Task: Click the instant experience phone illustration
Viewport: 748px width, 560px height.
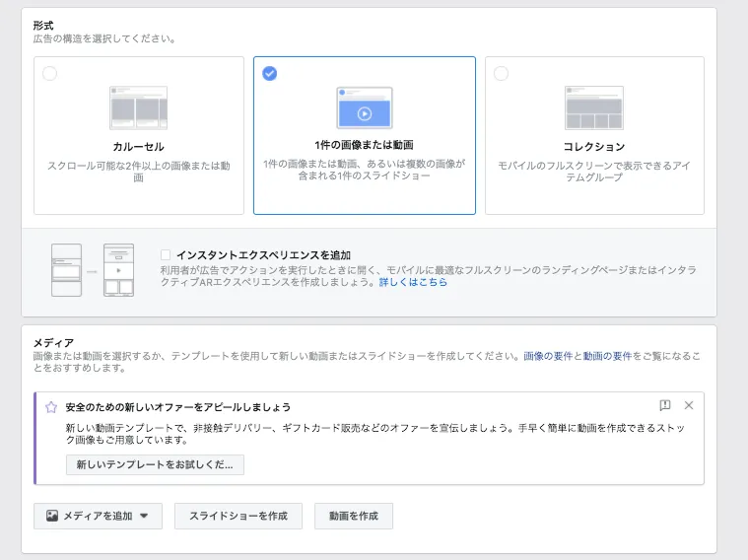Action: click(93, 270)
